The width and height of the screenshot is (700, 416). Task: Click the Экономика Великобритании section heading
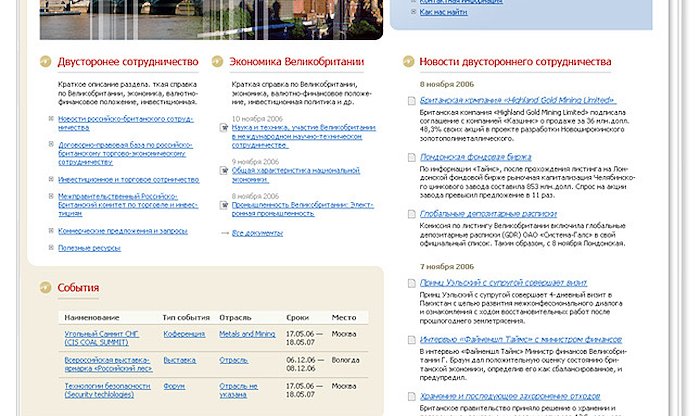pyautogui.click(x=297, y=62)
